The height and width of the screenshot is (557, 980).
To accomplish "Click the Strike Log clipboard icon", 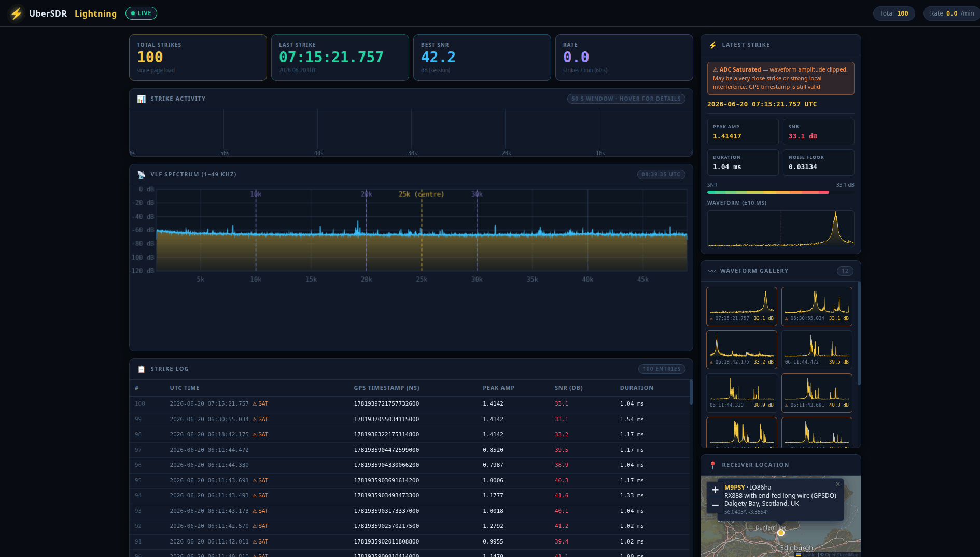I will pos(141,369).
